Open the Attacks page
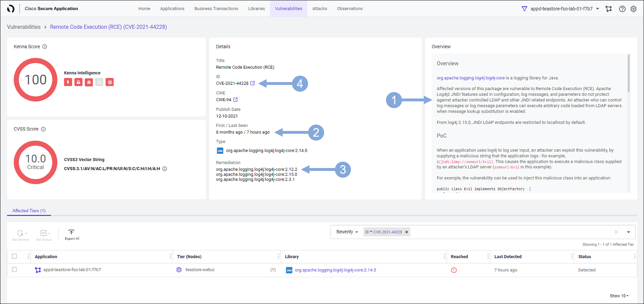 click(x=319, y=9)
